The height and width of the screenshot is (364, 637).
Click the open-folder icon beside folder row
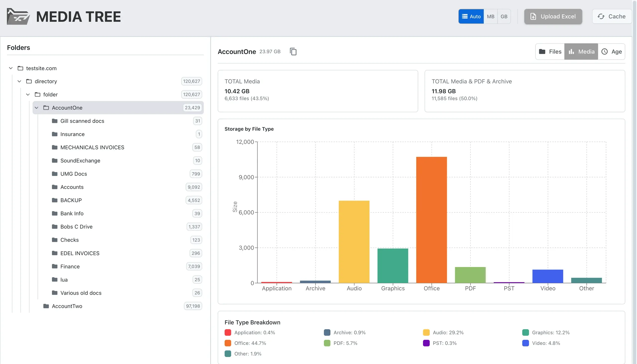[x=38, y=94]
